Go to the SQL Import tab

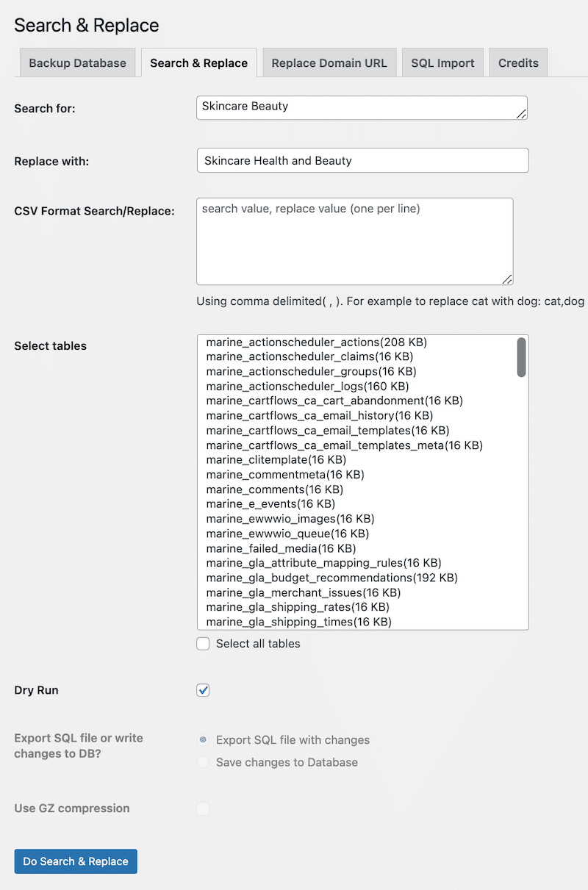(x=442, y=63)
